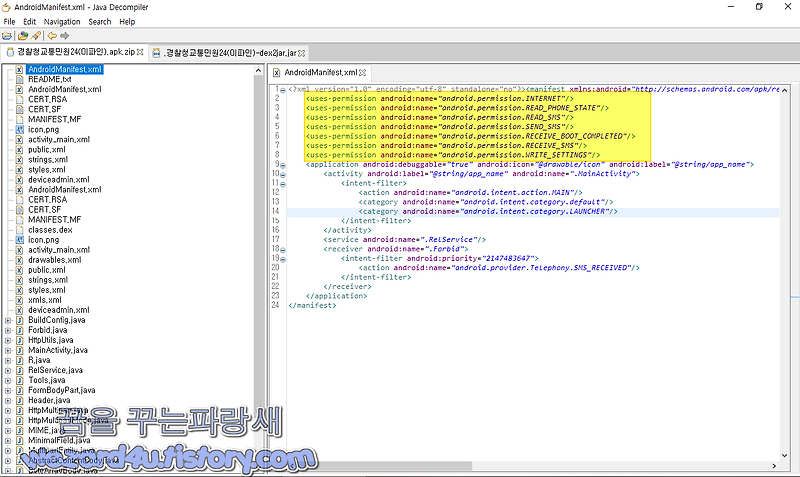The image size is (800, 477).
Task: Open the Edit menu
Action: pyautogui.click(x=30, y=22)
